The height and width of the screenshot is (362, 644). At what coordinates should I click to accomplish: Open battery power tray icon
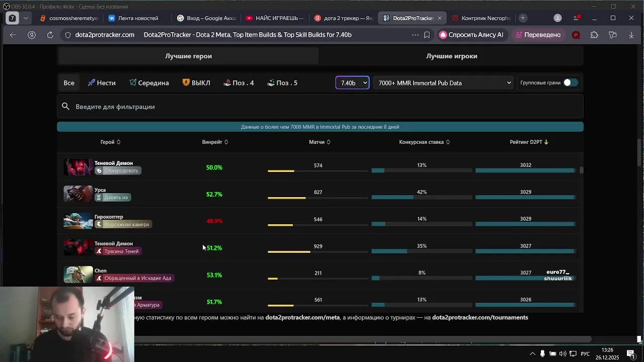[x=552, y=353]
